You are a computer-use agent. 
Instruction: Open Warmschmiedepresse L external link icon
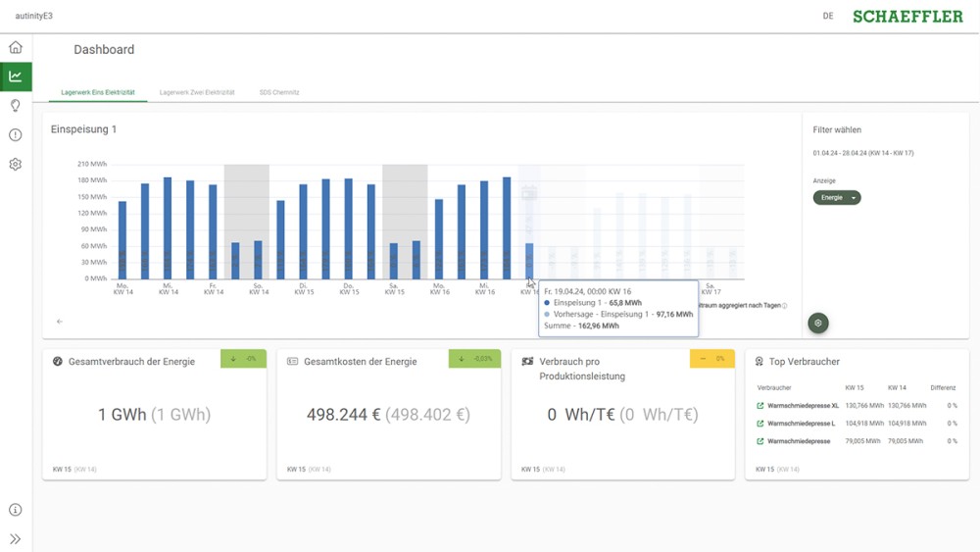click(760, 424)
